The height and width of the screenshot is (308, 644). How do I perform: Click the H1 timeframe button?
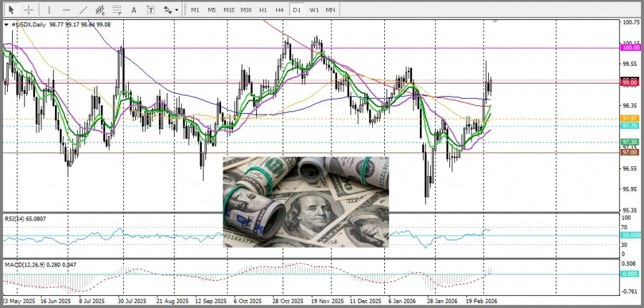[263, 10]
